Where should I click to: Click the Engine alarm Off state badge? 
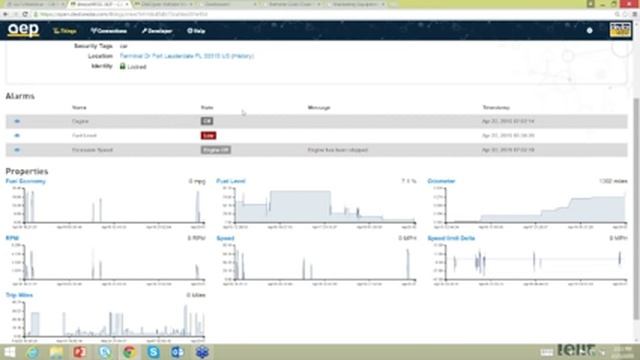(x=207, y=121)
